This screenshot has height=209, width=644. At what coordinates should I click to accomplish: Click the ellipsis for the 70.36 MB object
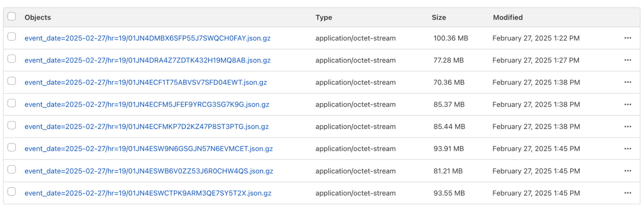(x=627, y=82)
